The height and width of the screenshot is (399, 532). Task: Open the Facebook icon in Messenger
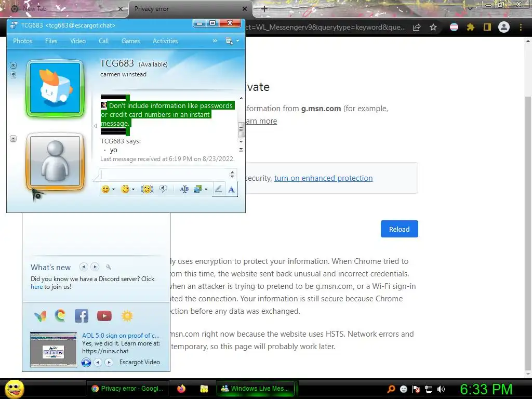(82, 316)
